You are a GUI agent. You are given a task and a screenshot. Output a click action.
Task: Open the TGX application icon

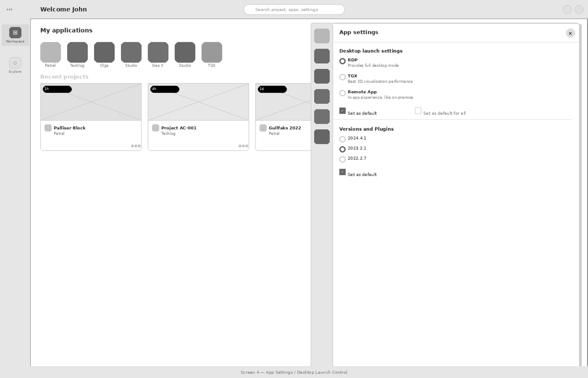point(212,52)
